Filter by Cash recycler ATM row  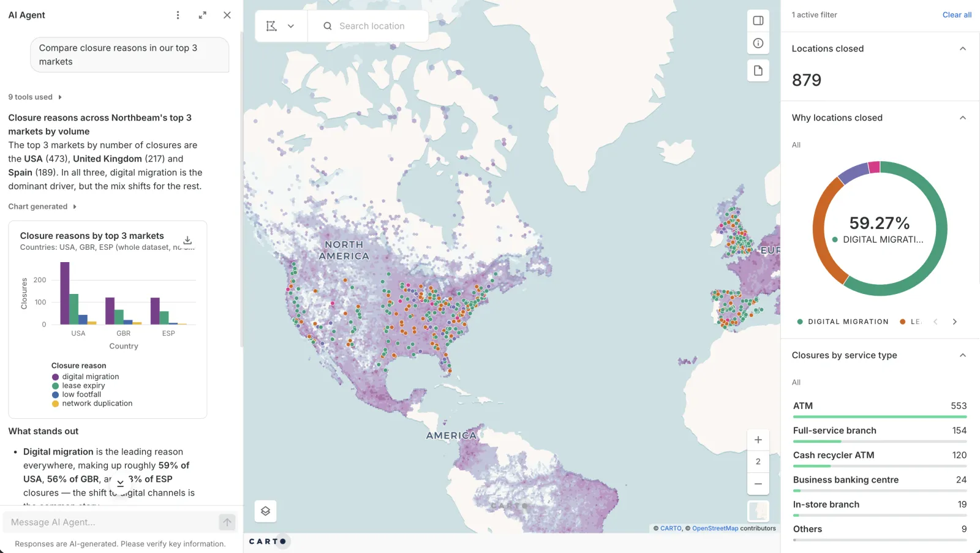click(x=880, y=457)
